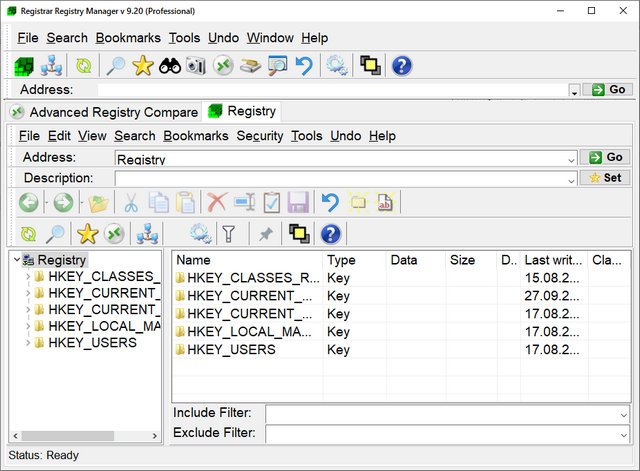
Task: Click the funnel filter icon
Action: pos(229,234)
